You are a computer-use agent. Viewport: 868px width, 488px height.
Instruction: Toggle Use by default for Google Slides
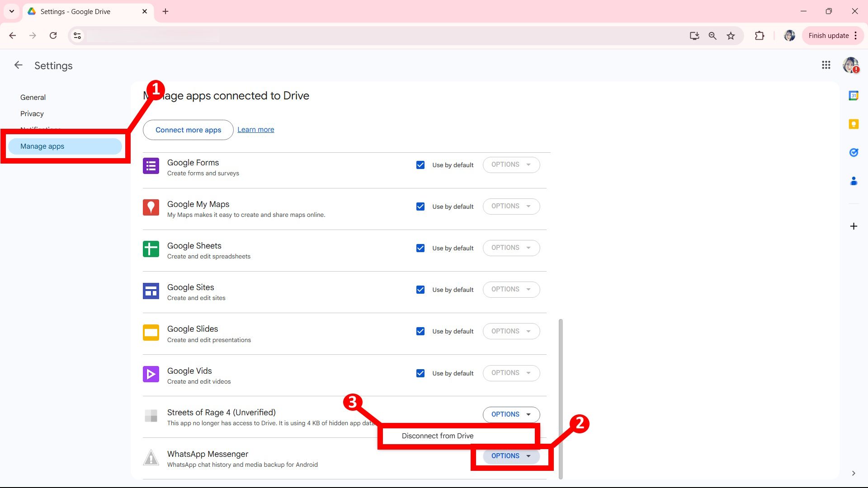420,331
